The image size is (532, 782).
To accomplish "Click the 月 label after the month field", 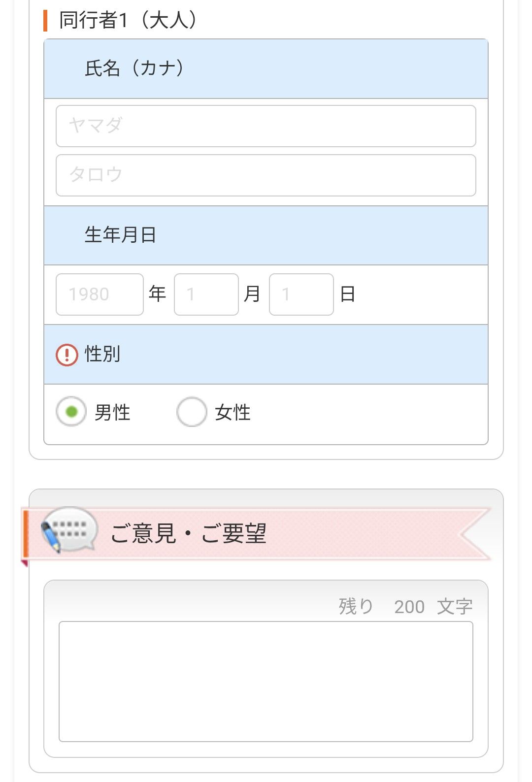I will pos(252,294).
